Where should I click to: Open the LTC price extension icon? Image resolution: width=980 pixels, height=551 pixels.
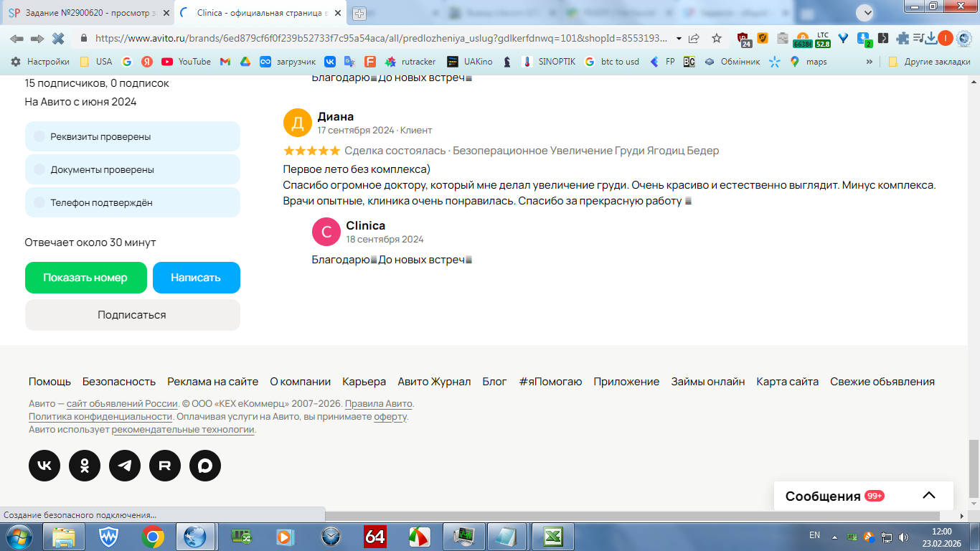tap(822, 39)
